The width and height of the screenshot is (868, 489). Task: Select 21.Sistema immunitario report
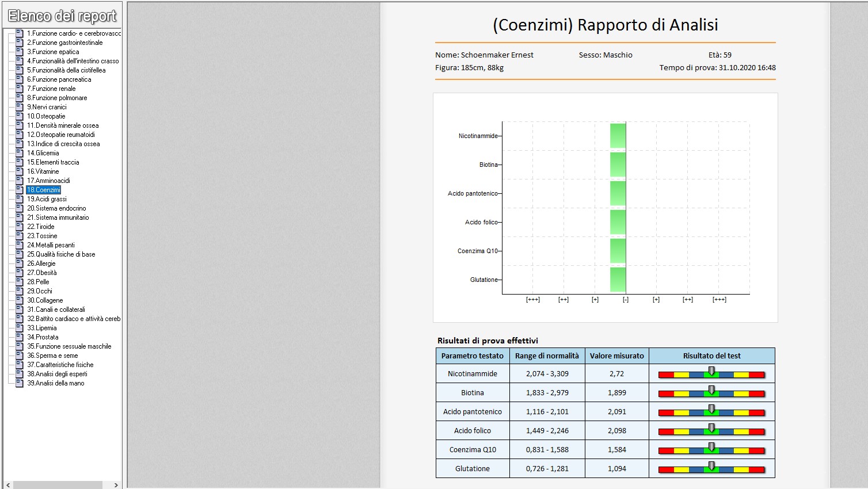click(58, 217)
